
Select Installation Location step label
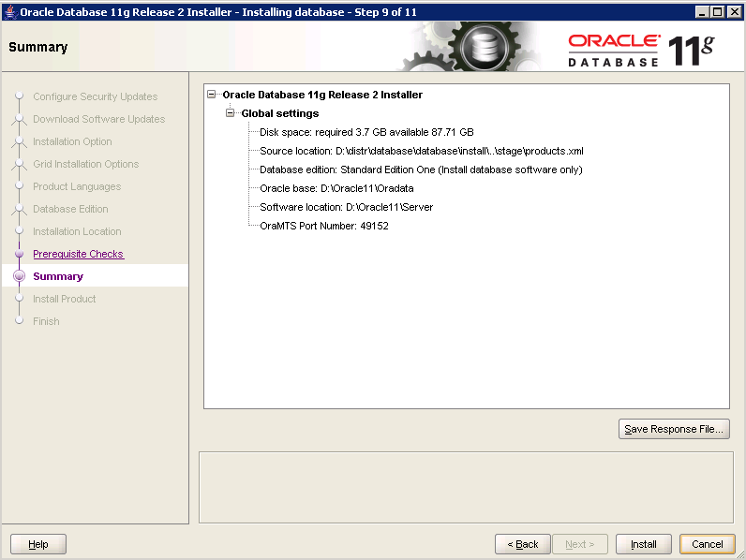tap(77, 231)
